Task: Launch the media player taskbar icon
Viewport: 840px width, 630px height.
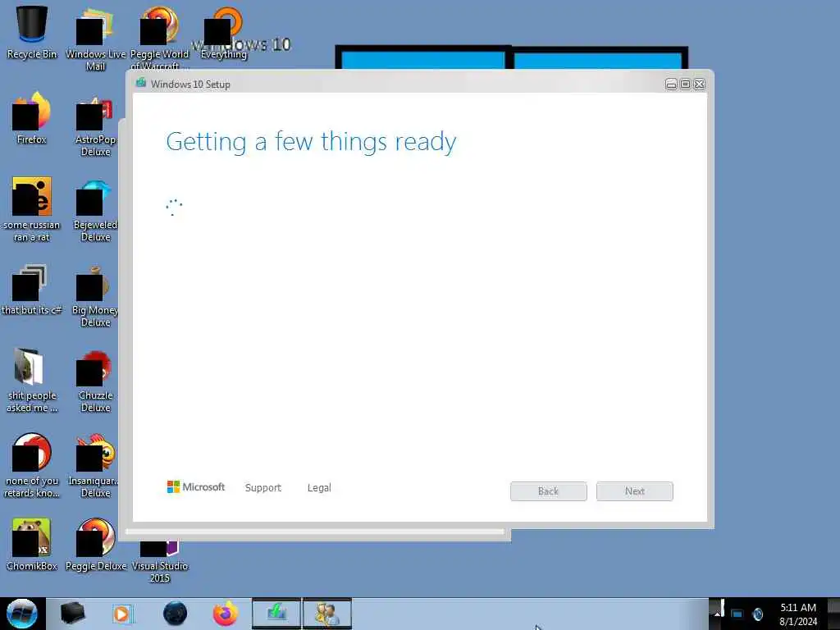Action: 122,614
